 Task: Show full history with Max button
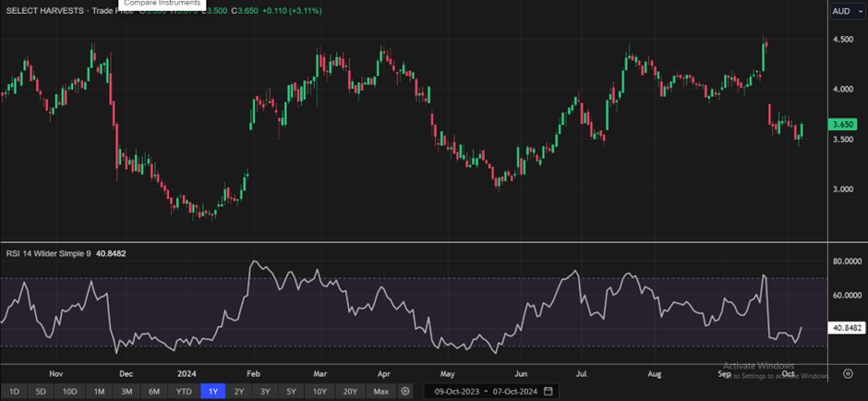(x=380, y=391)
